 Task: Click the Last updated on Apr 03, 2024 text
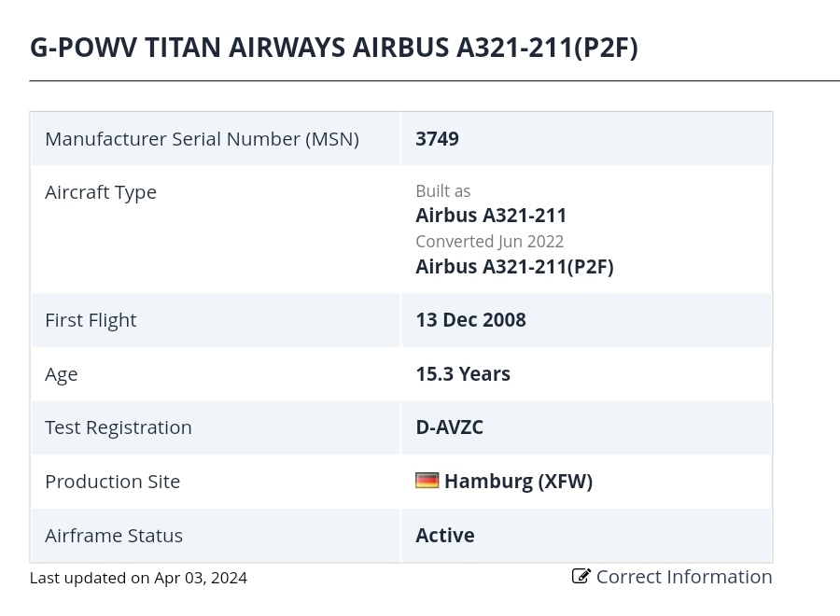(138, 578)
